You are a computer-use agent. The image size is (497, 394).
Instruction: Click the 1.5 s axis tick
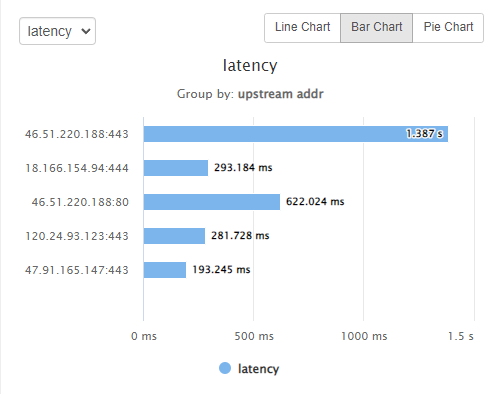[461, 336]
